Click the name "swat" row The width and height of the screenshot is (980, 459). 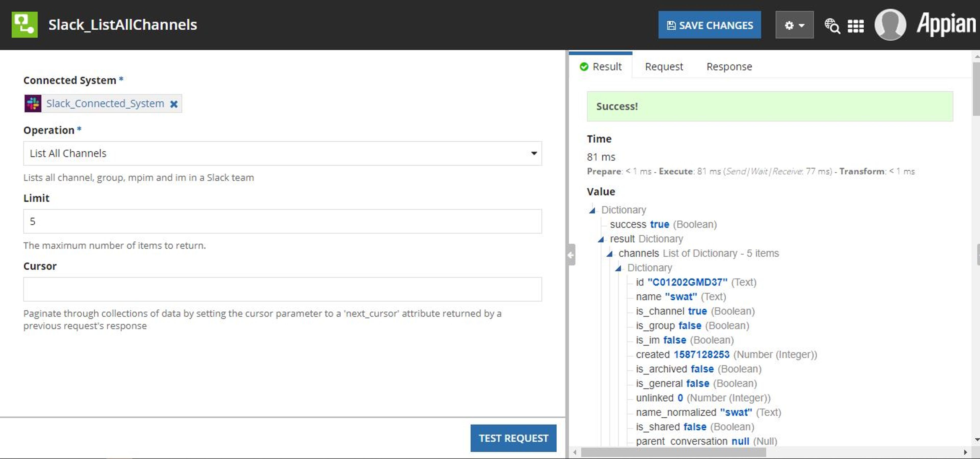point(681,296)
